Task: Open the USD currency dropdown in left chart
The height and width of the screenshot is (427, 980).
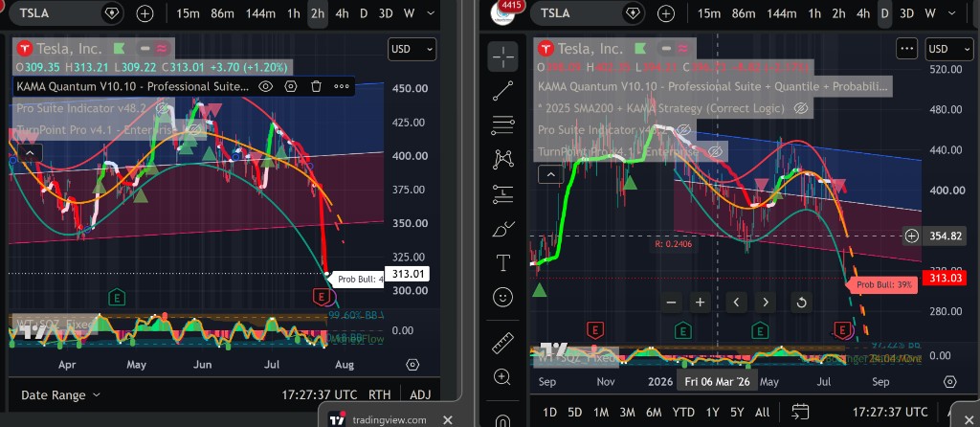Action: 412,49
